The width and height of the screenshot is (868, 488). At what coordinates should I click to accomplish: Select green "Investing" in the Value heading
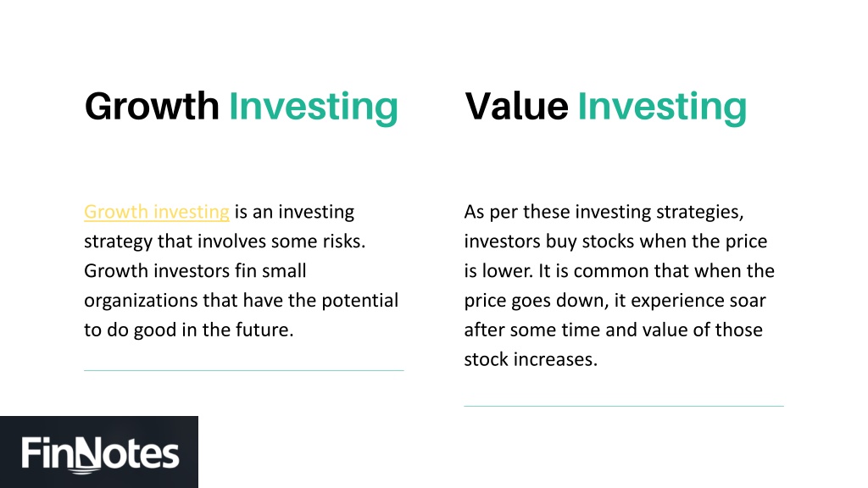[662, 108]
